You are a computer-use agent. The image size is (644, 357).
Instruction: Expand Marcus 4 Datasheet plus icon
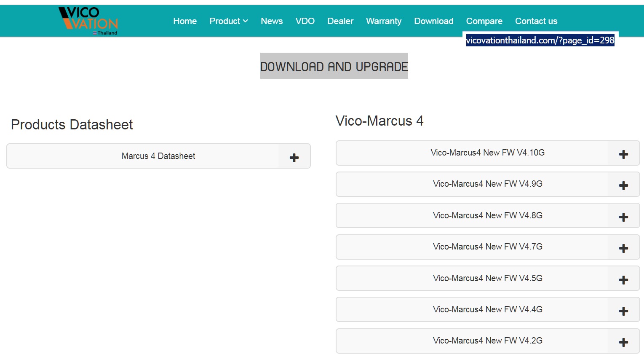click(x=294, y=158)
